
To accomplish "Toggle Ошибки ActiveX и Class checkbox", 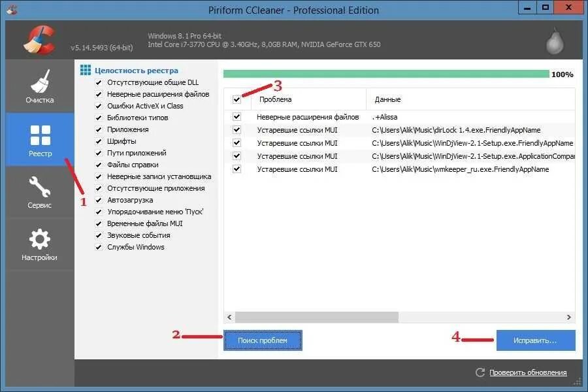I will coord(99,106).
